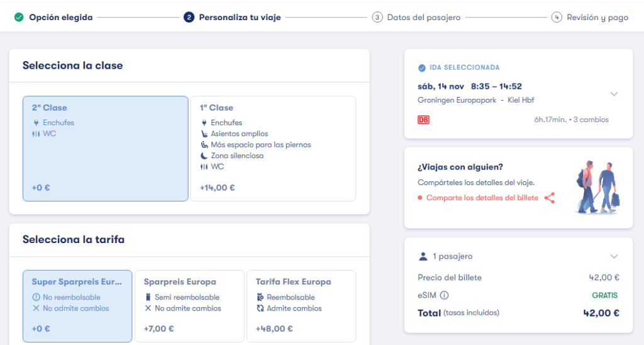Viewport: 644px width, 345px height.
Task: Click the +48,00 € Tarifa Flex price
Action: point(274,329)
